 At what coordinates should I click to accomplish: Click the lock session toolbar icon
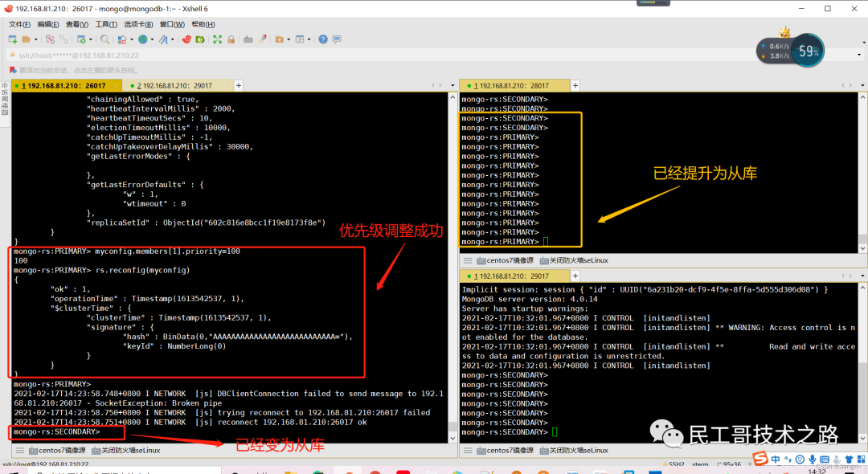(231, 39)
